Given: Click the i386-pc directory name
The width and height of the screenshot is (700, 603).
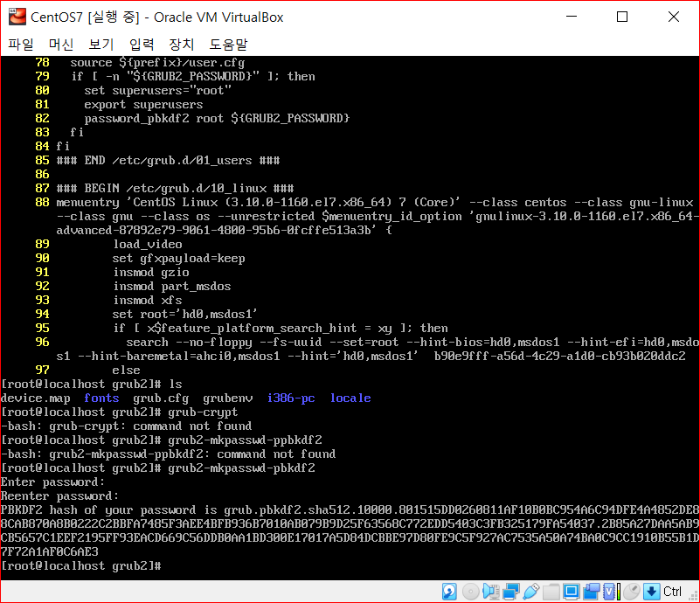Looking at the screenshot, I should [x=291, y=398].
